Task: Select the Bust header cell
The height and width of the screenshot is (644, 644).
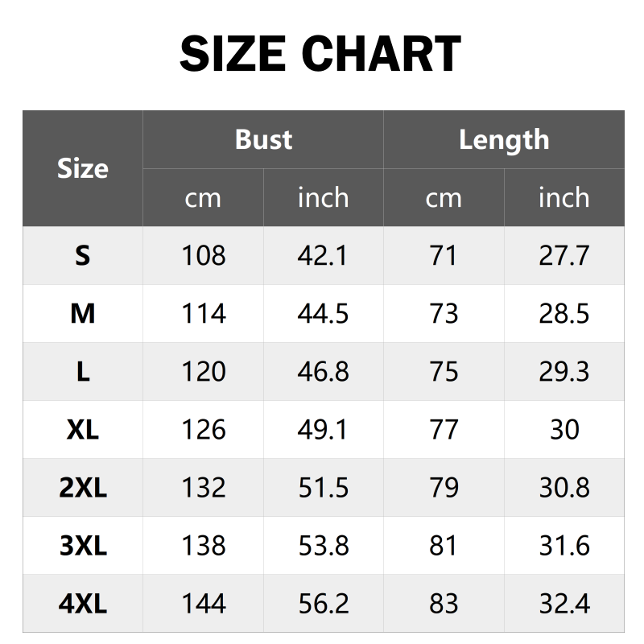Action: click(x=263, y=139)
